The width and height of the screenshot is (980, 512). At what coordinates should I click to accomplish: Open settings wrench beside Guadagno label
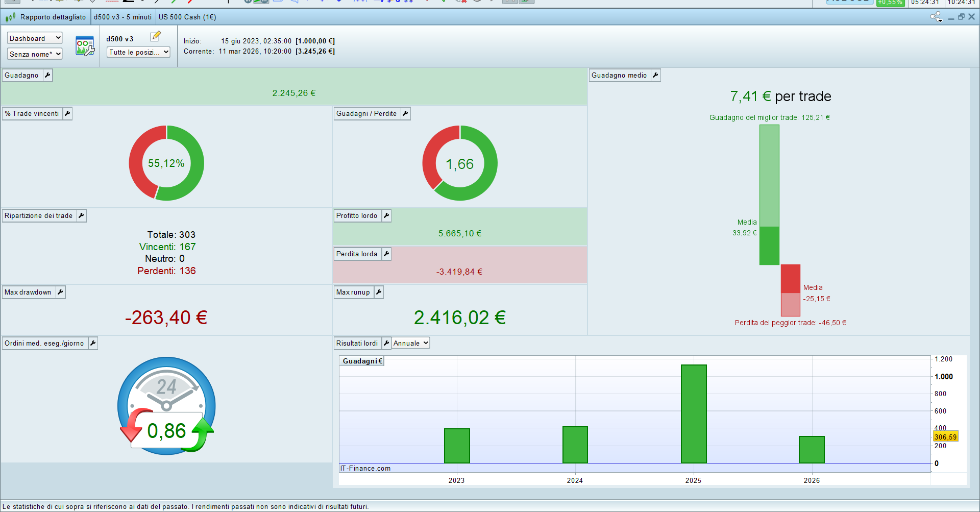47,76
